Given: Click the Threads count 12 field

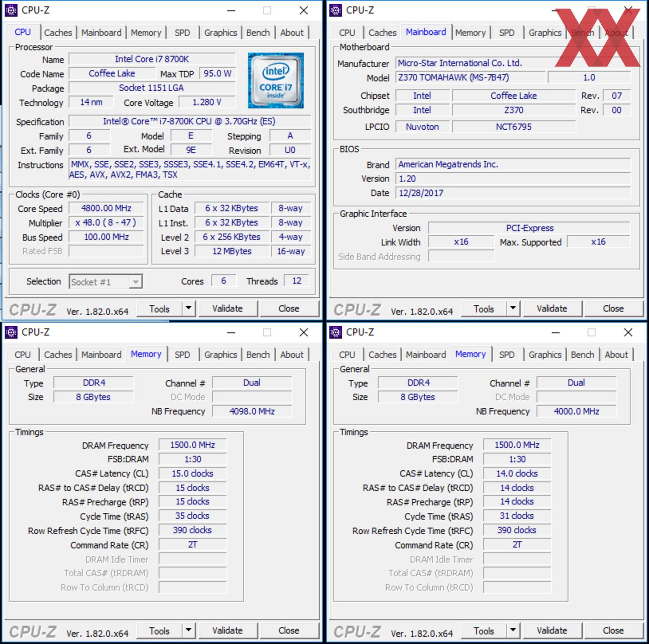Looking at the screenshot, I should point(297,281).
